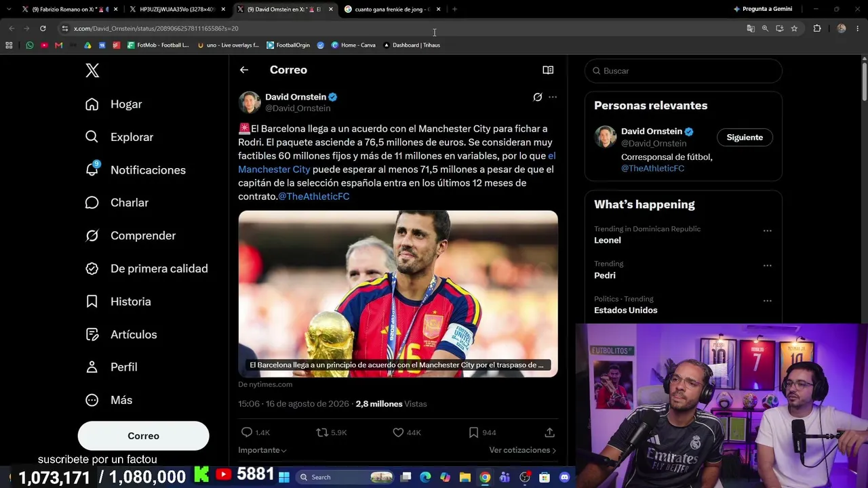
Task: Bookmark the post with 944 saves
Action: [473, 432]
